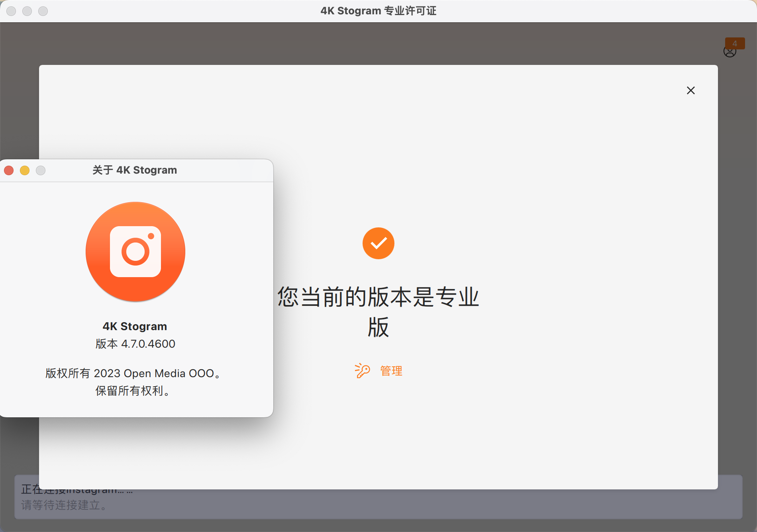Click the 版本 4.7.0.4600 text
The width and height of the screenshot is (757, 532).
pyautogui.click(x=135, y=344)
